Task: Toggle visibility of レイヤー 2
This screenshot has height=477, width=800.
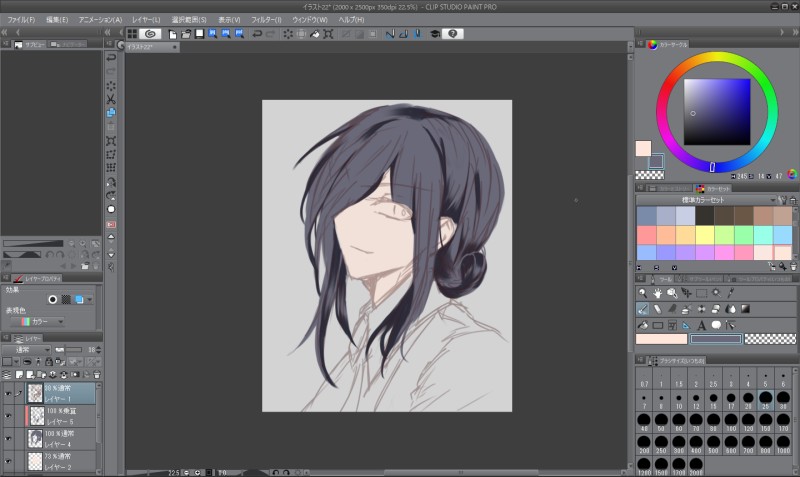Action: [8, 460]
